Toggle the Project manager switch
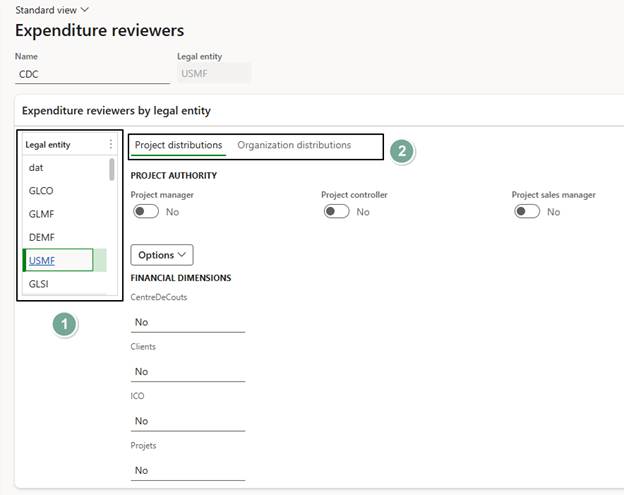 pyautogui.click(x=146, y=212)
